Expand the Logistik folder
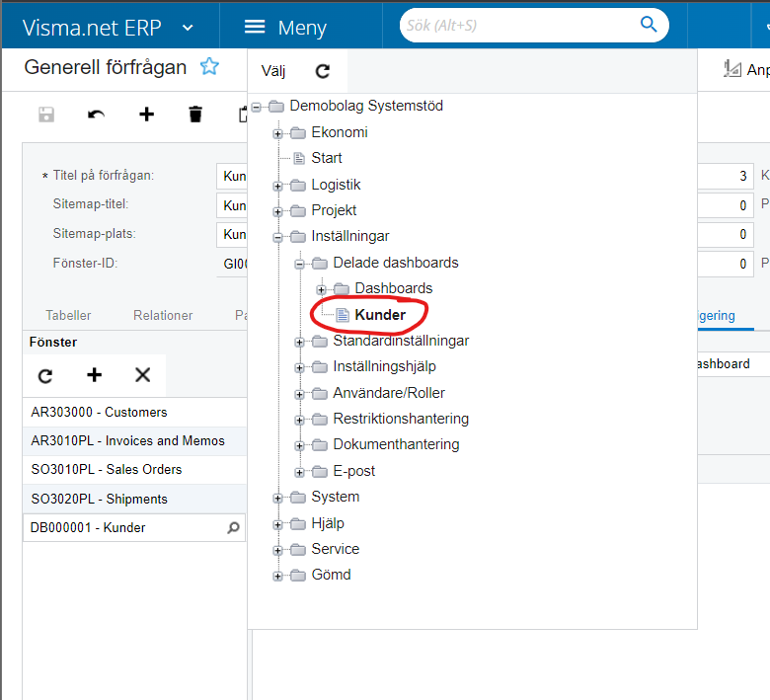The image size is (770, 700). 277,186
